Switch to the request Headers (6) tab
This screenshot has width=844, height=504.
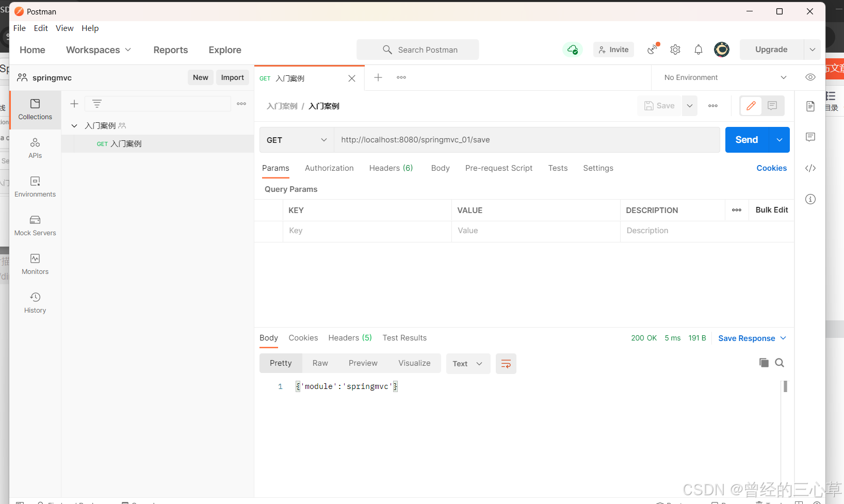coord(391,168)
